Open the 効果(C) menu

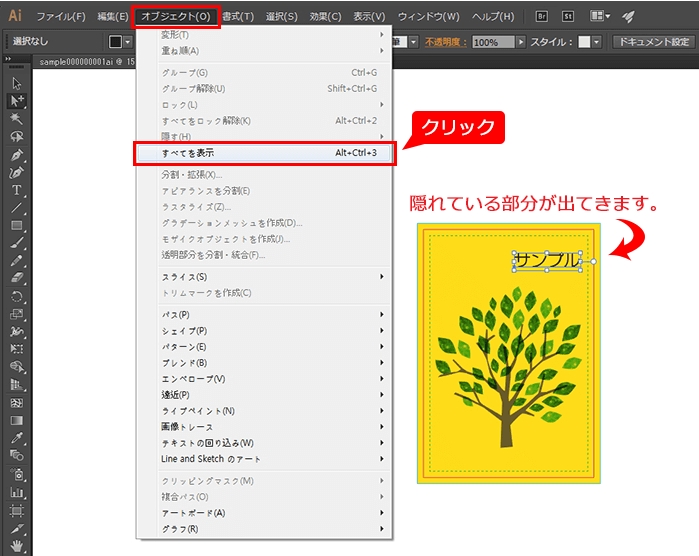pyautogui.click(x=325, y=16)
